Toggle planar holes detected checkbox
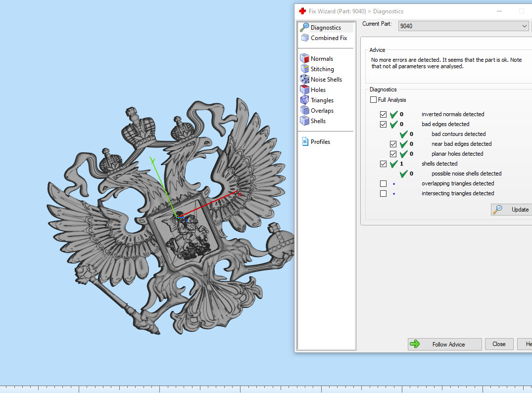The image size is (532, 393). pos(393,154)
